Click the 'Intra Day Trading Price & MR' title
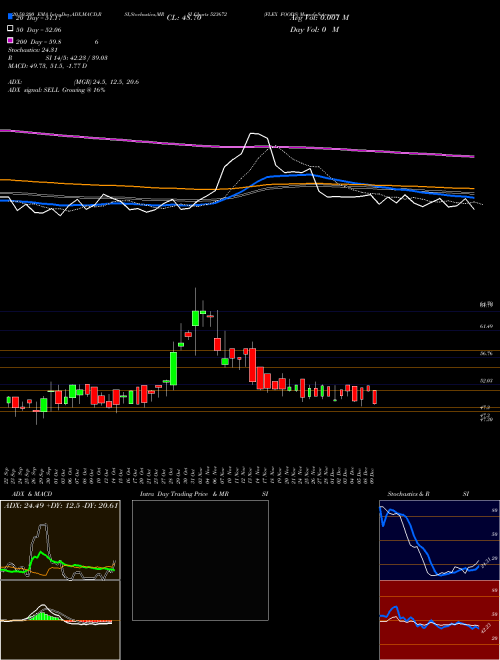 pyautogui.click(x=184, y=494)
